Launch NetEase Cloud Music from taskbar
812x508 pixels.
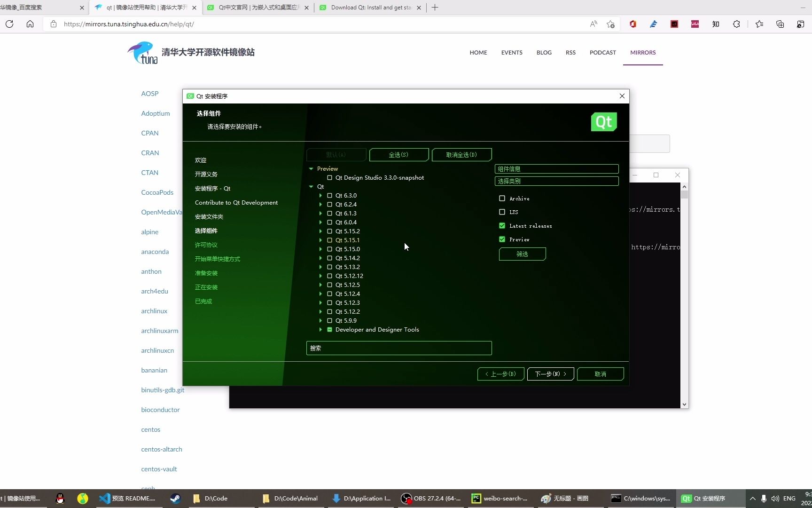pos(82,499)
